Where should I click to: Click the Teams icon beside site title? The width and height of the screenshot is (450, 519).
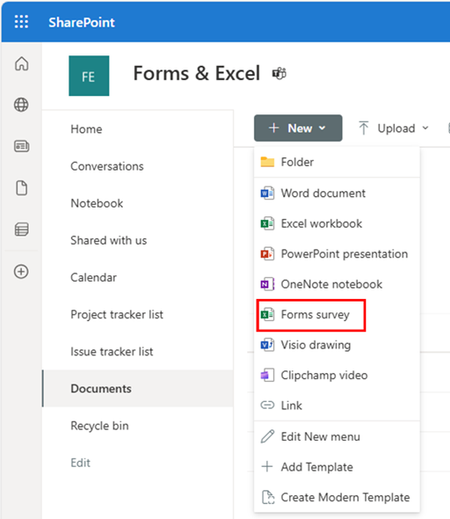(279, 73)
